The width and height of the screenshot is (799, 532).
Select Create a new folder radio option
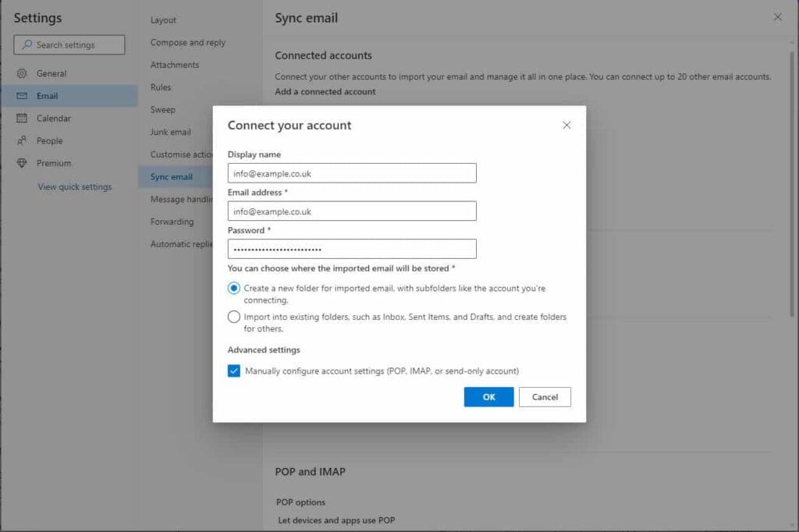pos(234,289)
